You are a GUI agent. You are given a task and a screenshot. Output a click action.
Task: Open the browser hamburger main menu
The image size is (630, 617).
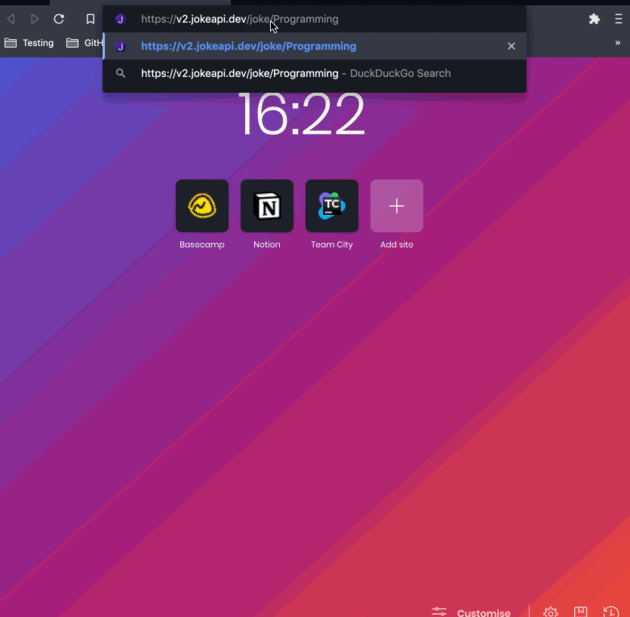(x=619, y=19)
